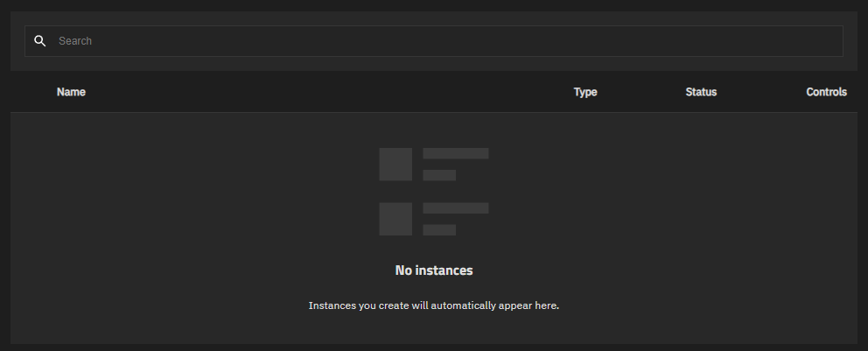Click the upper short placeholder bar
This screenshot has width=868, height=351.
tap(439, 175)
